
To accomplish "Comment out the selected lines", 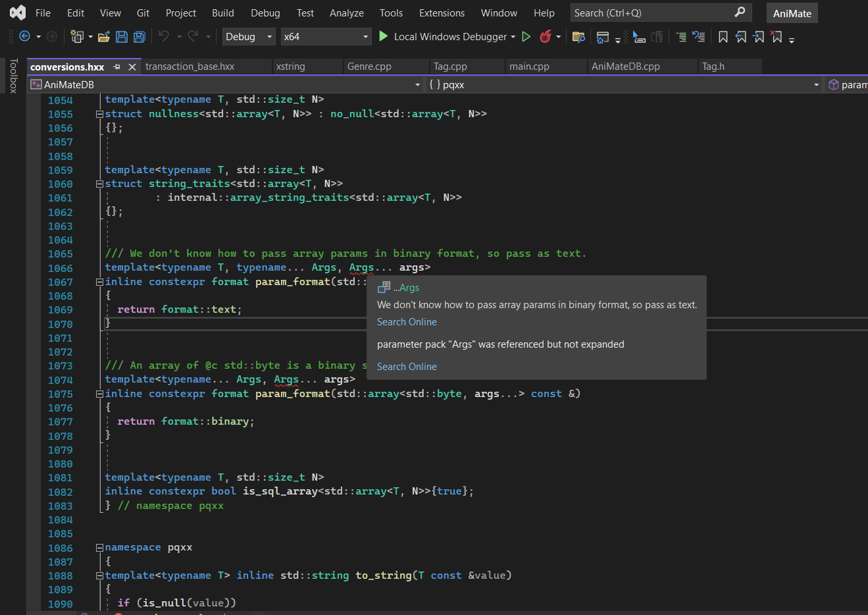I will point(681,37).
